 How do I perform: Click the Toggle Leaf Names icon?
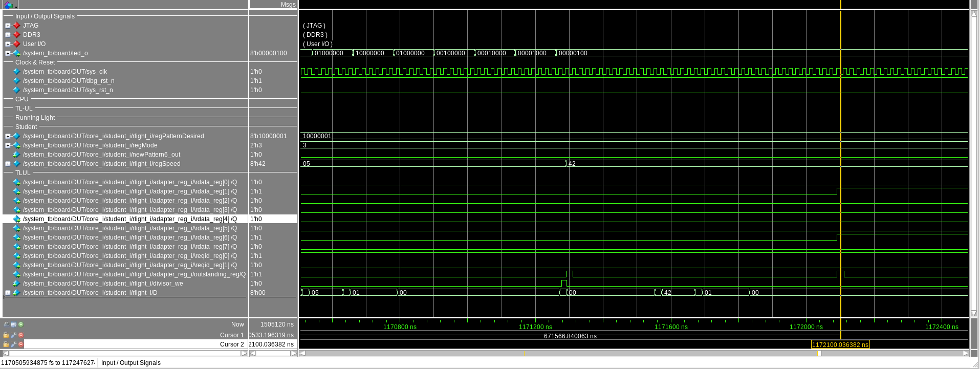6,324
